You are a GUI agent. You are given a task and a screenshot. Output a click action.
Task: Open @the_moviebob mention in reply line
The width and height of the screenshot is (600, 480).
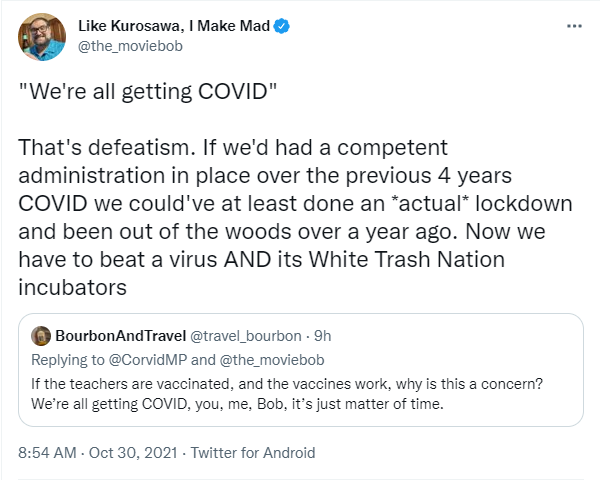[x=272, y=360]
